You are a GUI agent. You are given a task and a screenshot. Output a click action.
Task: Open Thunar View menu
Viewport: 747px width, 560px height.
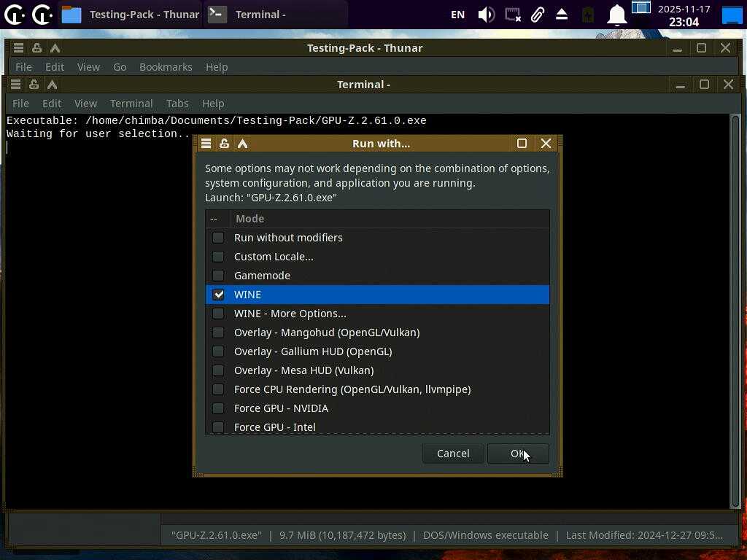click(88, 67)
